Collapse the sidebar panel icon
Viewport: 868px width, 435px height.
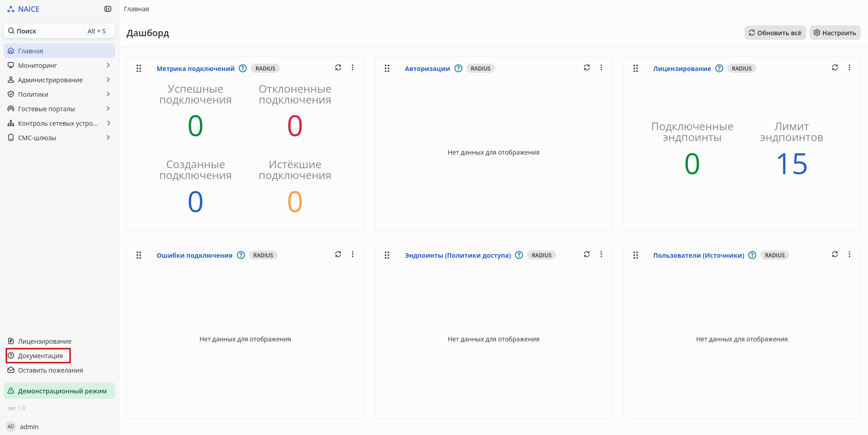(108, 9)
